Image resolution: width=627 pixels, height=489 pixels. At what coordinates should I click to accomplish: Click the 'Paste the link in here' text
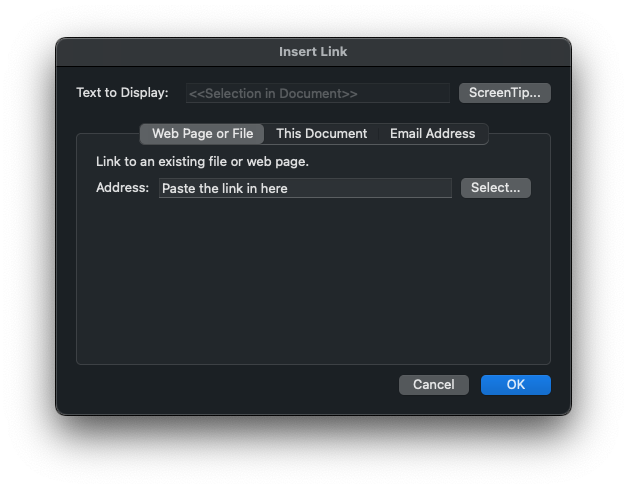click(x=224, y=188)
